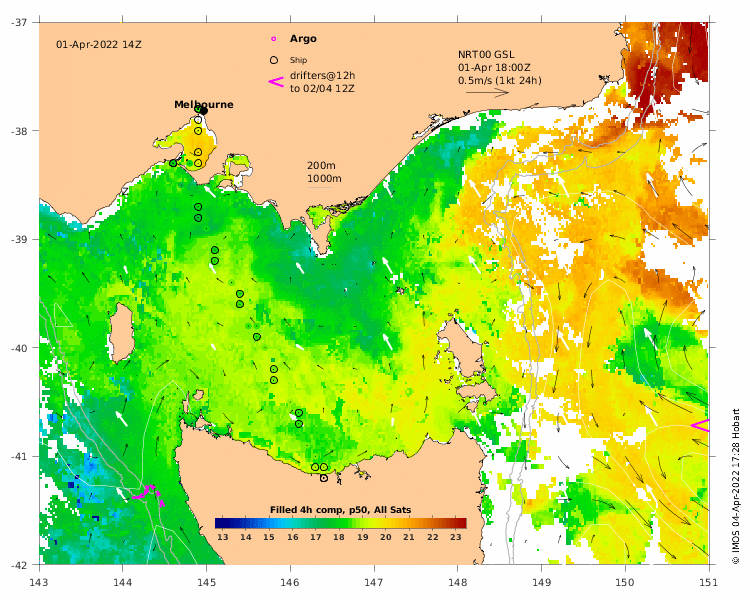Click the magenta Argo circle legend symbol
This screenshot has width=750, height=600.
click(x=274, y=39)
